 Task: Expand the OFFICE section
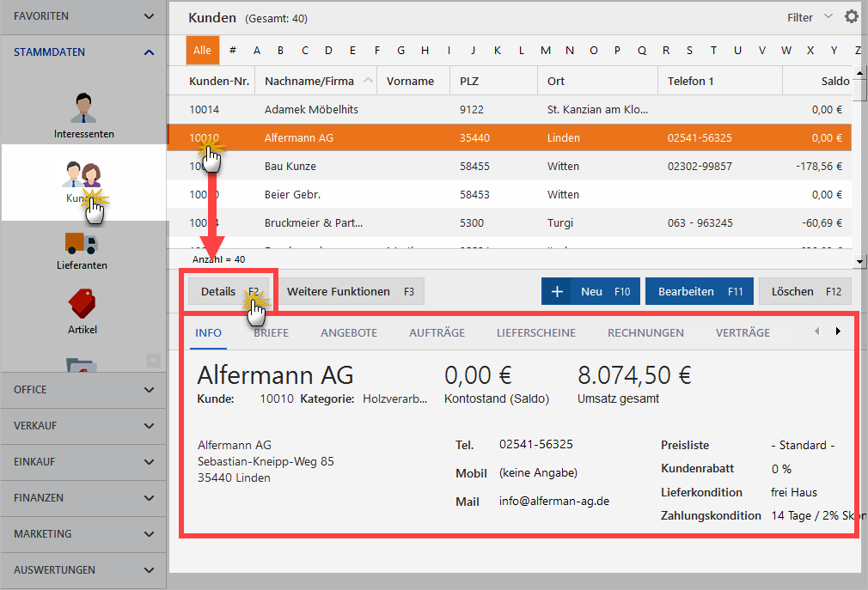(83, 390)
